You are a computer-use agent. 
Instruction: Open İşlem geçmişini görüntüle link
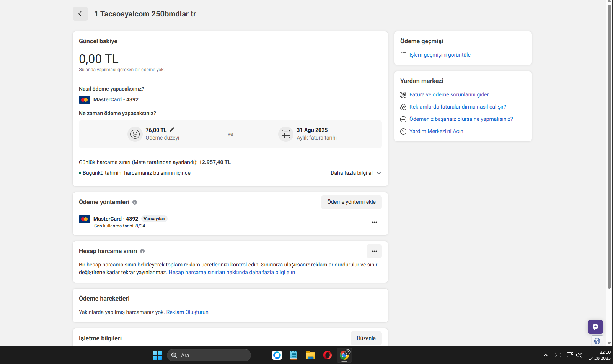440,55
